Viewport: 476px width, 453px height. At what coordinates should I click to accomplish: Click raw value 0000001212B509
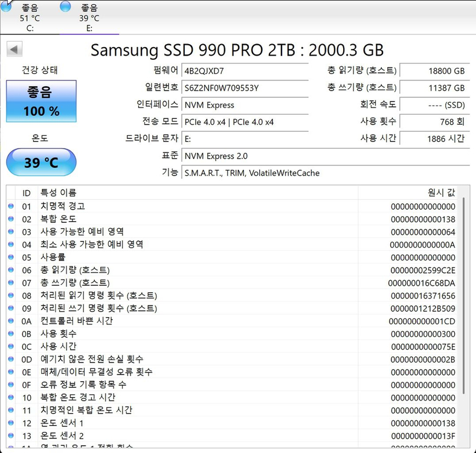[423, 309]
